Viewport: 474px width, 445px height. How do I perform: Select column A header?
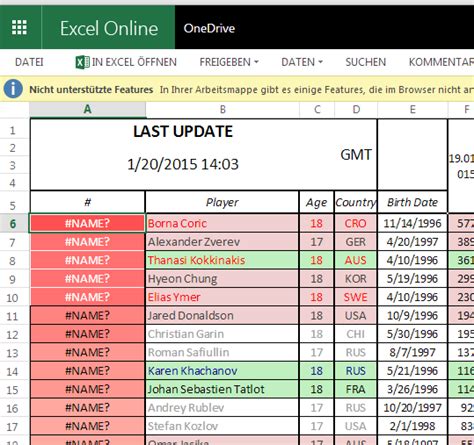pos(87,109)
